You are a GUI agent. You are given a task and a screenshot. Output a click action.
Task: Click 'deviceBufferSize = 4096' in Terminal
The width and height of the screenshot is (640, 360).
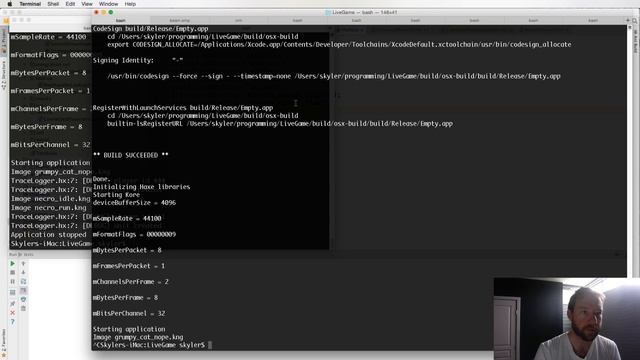[x=134, y=203]
